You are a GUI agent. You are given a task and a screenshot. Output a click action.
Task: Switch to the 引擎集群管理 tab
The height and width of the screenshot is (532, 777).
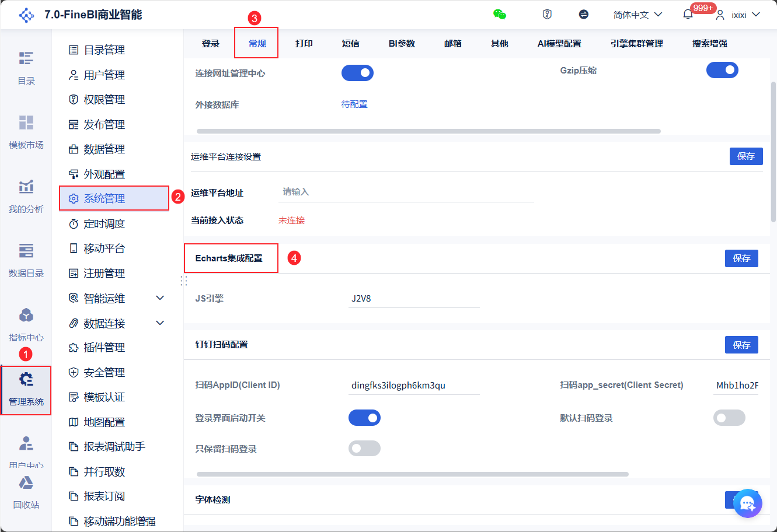pyautogui.click(x=637, y=44)
